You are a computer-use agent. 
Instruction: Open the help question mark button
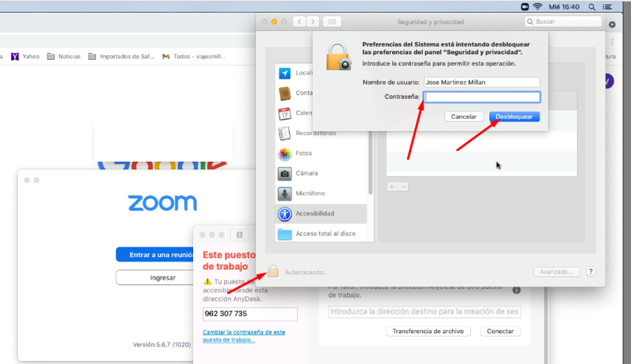point(591,271)
